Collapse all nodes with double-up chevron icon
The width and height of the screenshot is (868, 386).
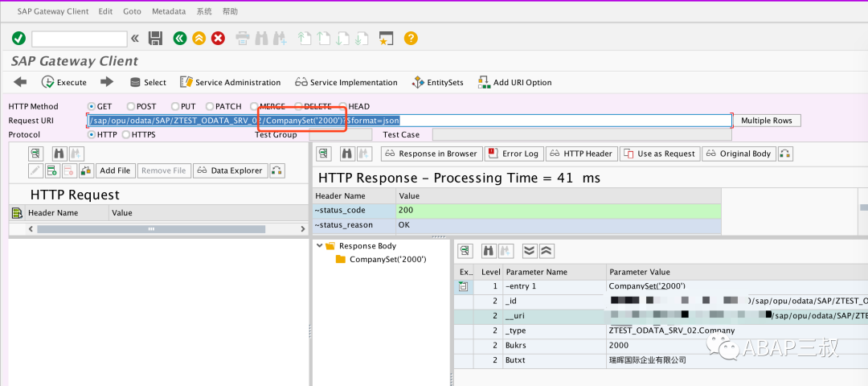pos(547,251)
